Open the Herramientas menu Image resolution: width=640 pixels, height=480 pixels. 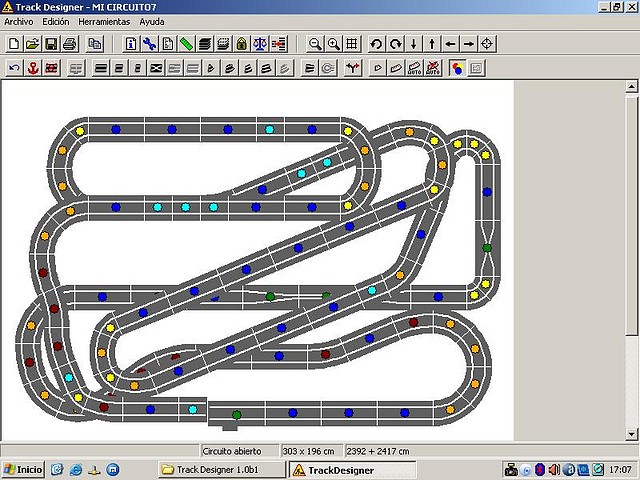104,22
